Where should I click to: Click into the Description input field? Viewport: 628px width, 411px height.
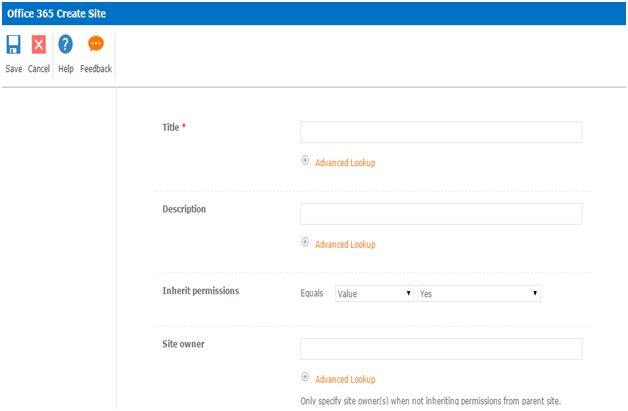441,214
